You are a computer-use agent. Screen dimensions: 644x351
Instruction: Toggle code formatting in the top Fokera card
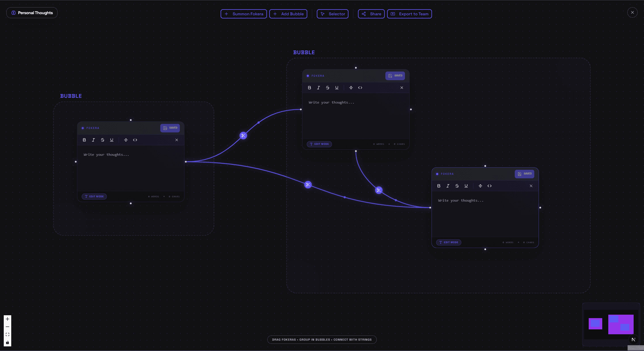[360, 88]
